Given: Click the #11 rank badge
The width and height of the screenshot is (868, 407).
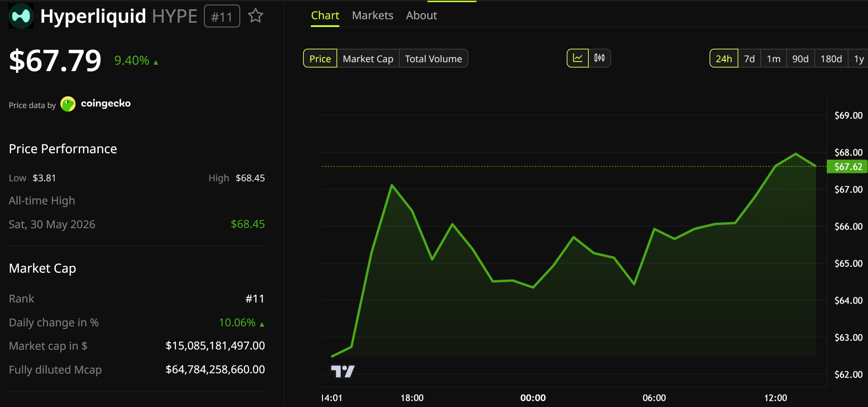Looking at the screenshot, I should (222, 16).
